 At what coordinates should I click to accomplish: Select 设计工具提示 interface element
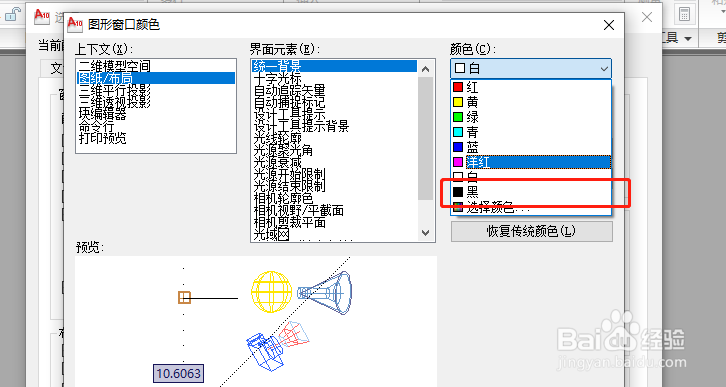click(x=334, y=114)
